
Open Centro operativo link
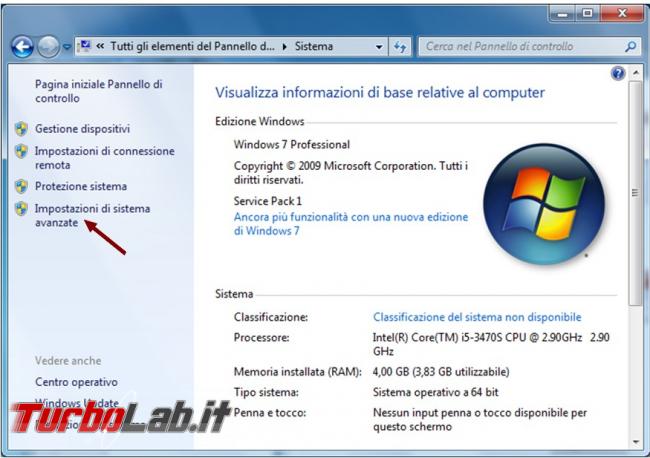[76, 382]
